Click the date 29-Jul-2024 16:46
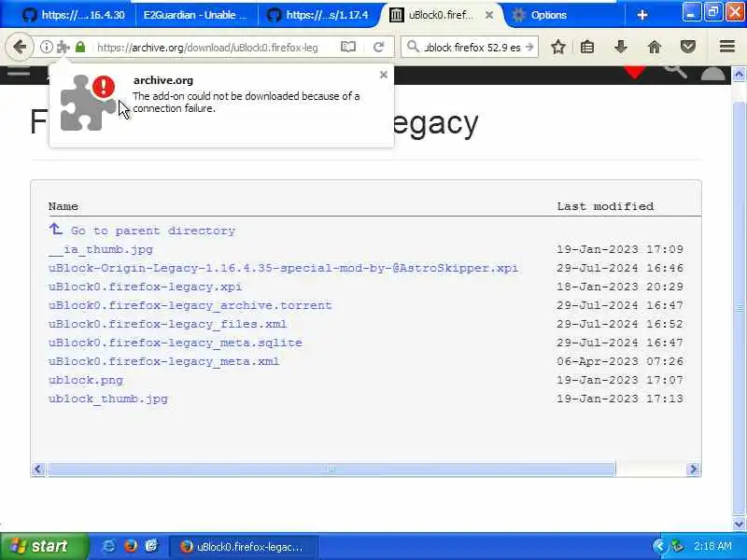The image size is (747, 560). (x=620, y=268)
